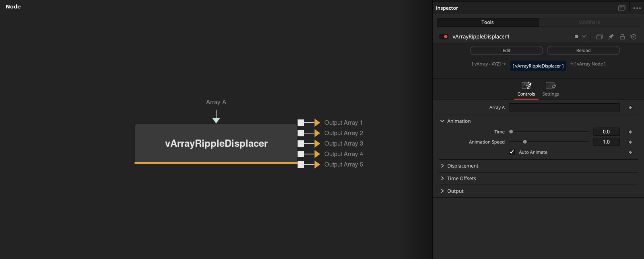Uncheck the Auto Animate checkbox
644x259 pixels.
[512, 152]
